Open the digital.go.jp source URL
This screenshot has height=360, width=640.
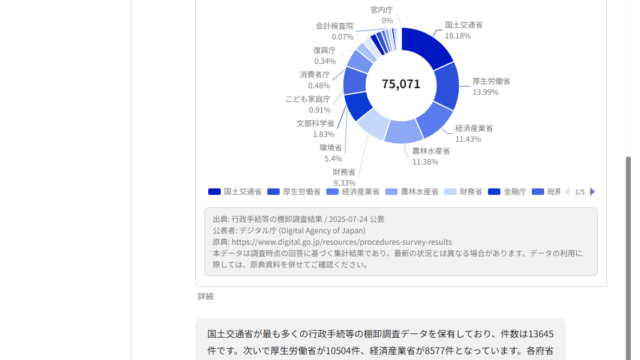tap(342, 242)
